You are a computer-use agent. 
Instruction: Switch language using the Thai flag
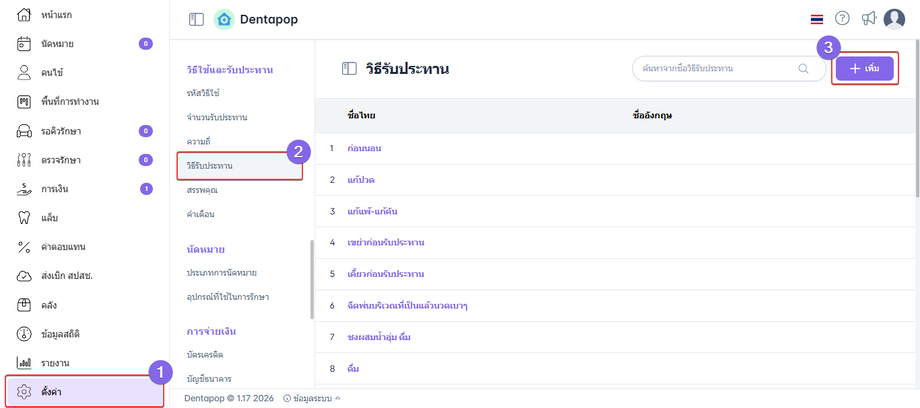coord(817,19)
